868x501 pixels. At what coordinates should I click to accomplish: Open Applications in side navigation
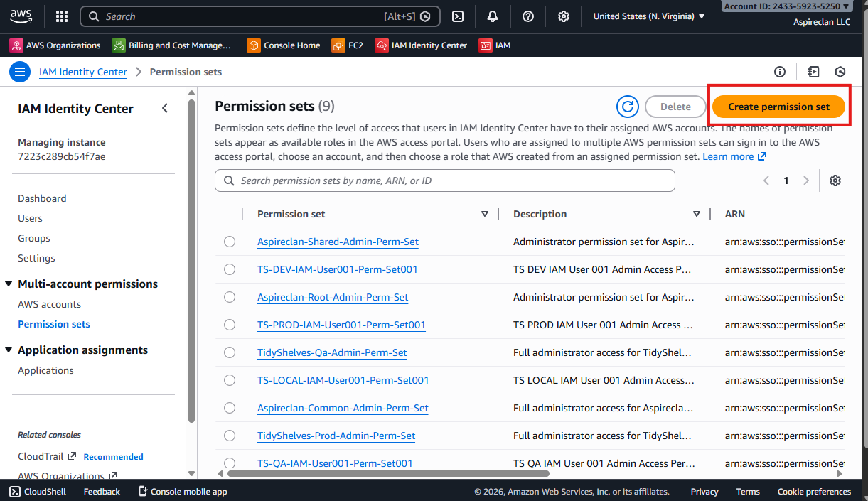[45, 370]
